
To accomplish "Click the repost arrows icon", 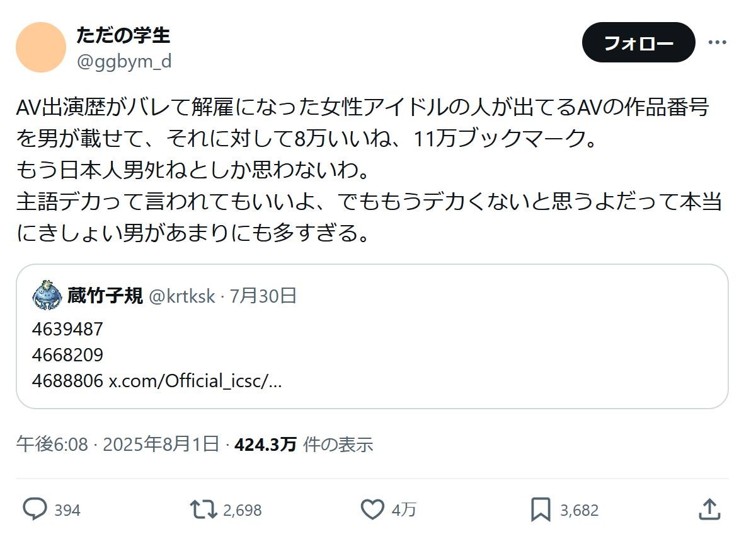I will 203,509.
